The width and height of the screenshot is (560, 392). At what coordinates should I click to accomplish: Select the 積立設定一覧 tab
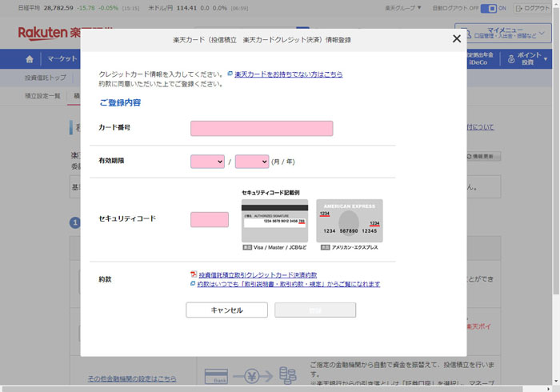click(42, 96)
